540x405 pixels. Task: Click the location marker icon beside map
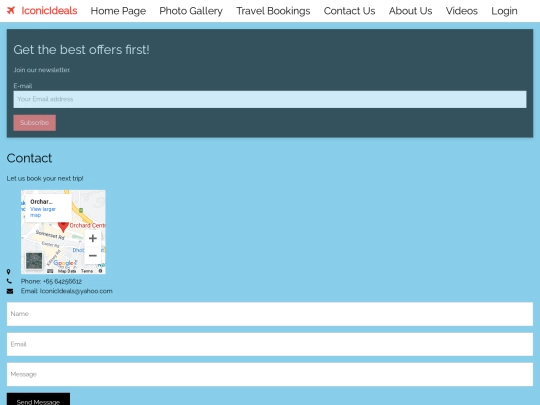[9, 272]
